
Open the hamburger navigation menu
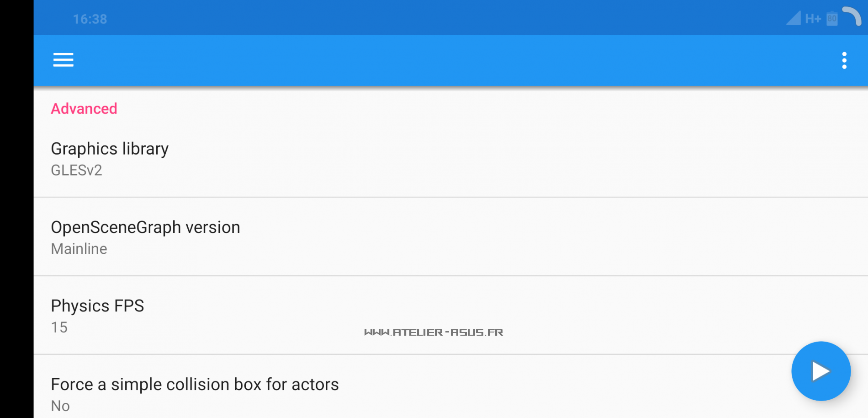pyautogui.click(x=63, y=60)
